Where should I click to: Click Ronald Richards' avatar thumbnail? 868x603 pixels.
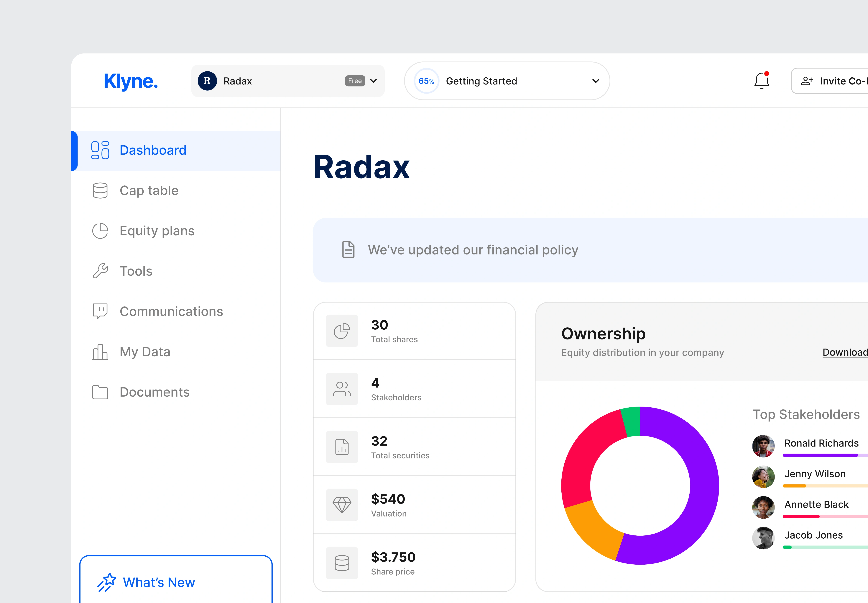(x=763, y=446)
